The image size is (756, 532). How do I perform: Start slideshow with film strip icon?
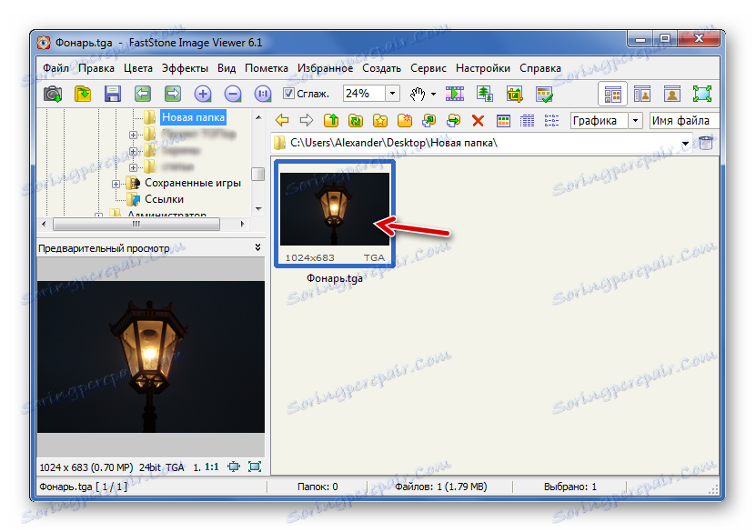pyautogui.click(x=455, y=94)
